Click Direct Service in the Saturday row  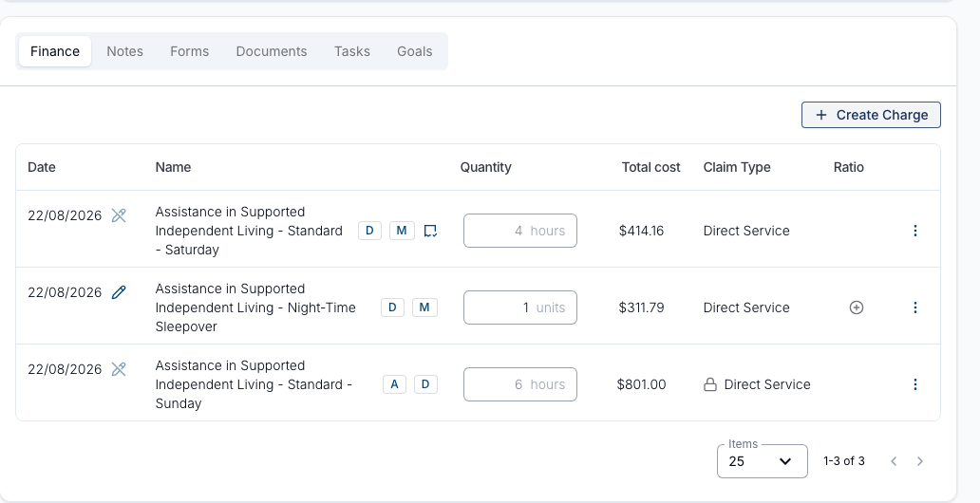tap(746, 231)
